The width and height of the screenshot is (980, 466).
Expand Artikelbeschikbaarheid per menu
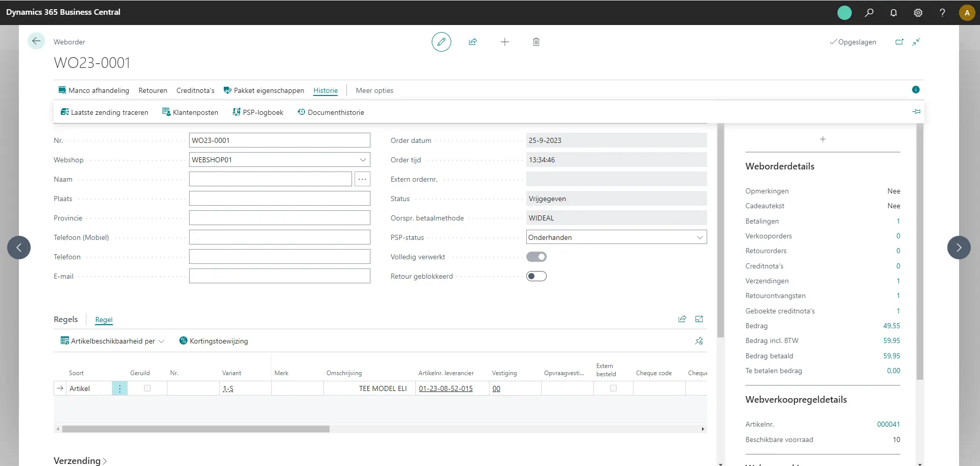tap(112, 341)
